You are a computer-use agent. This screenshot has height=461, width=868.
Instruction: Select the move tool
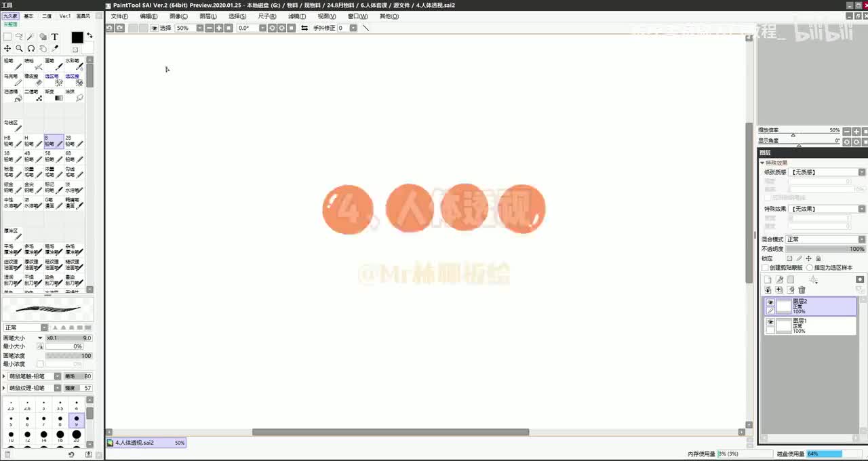[7, 49]
